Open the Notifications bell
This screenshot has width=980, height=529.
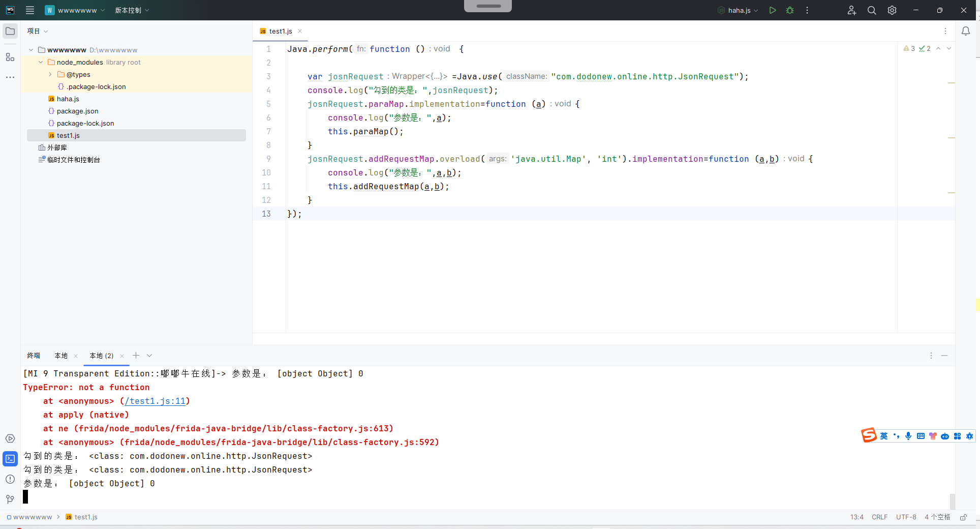pyautogui.click(x=966, y=31)
